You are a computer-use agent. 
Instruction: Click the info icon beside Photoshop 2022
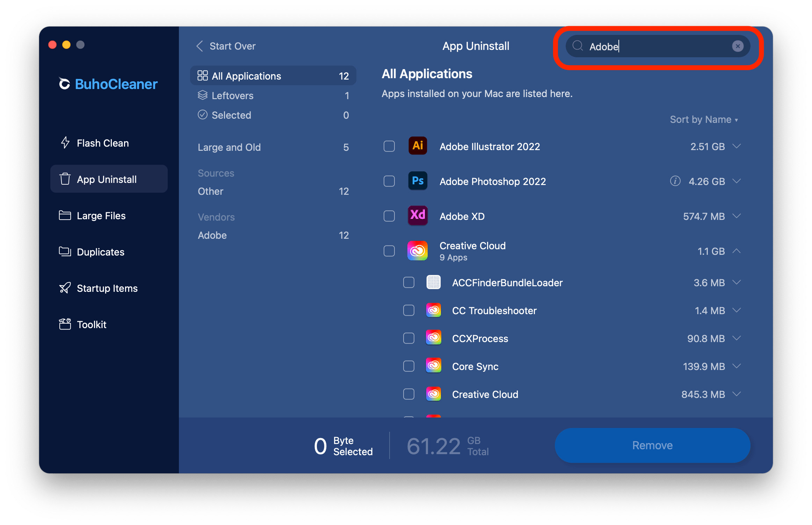click(675, 181)
